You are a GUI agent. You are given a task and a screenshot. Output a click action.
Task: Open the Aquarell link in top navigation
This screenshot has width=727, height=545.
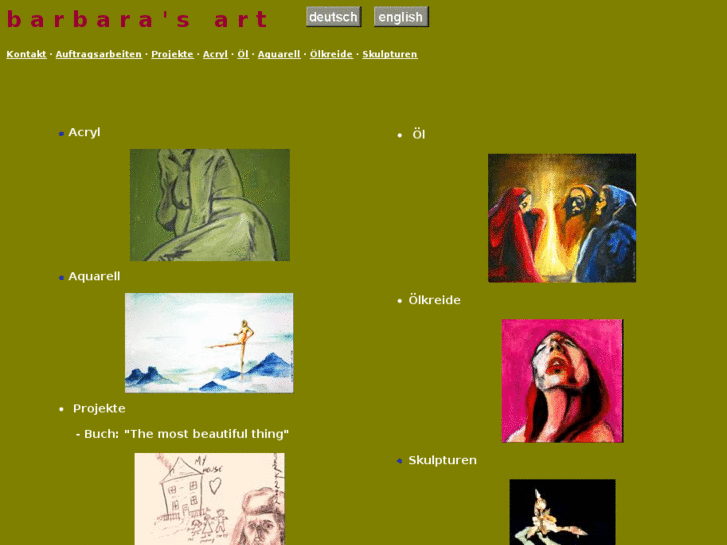[279, 54]
